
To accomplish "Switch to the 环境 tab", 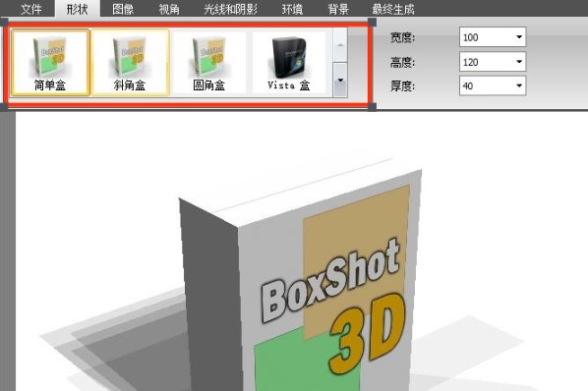I will [292, 9].
